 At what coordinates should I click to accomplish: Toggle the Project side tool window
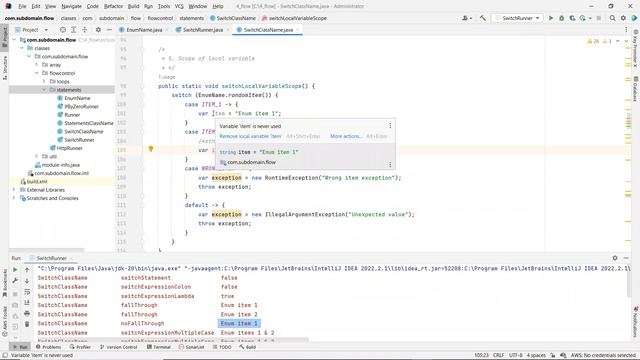pyautogui.click(x=4, y=37)
